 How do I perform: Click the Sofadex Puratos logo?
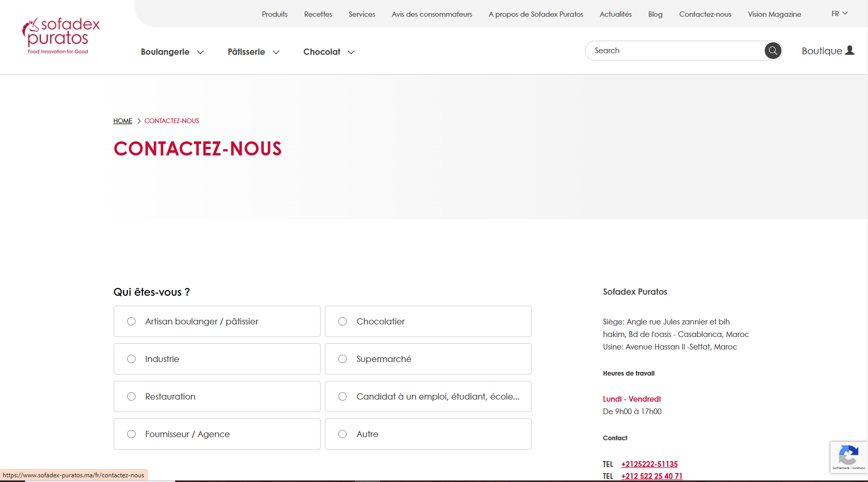60,36
